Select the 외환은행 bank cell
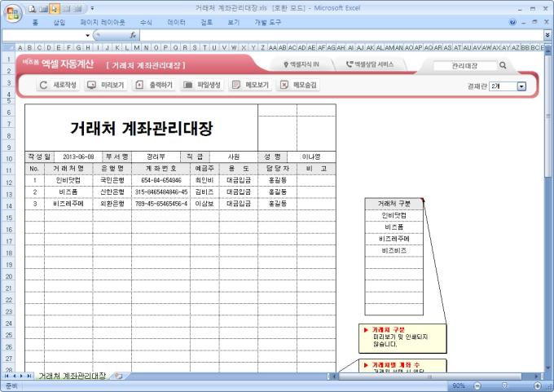Image resolution: width=554 pixels, height=392 pixels. point(112,204)
